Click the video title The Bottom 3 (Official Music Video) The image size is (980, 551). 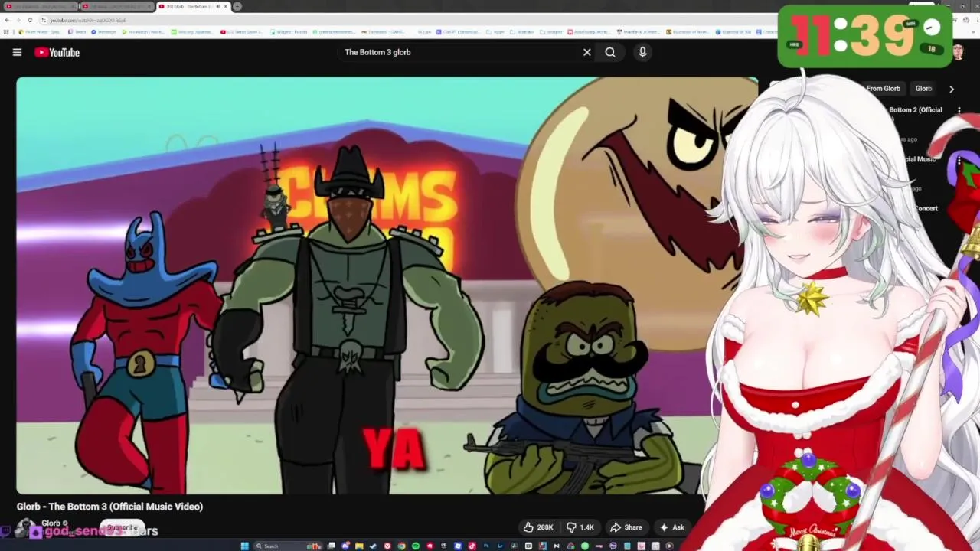[x=109, y=507]
